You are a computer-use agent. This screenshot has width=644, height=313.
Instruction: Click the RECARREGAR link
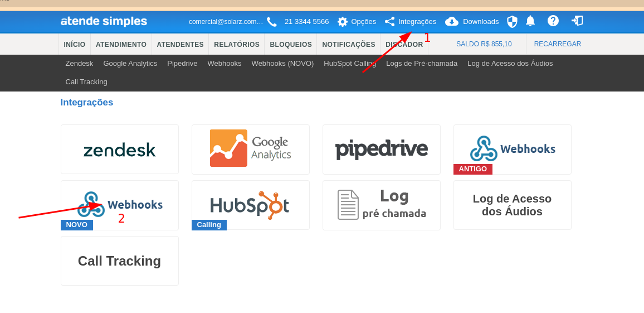pos(557,44)
